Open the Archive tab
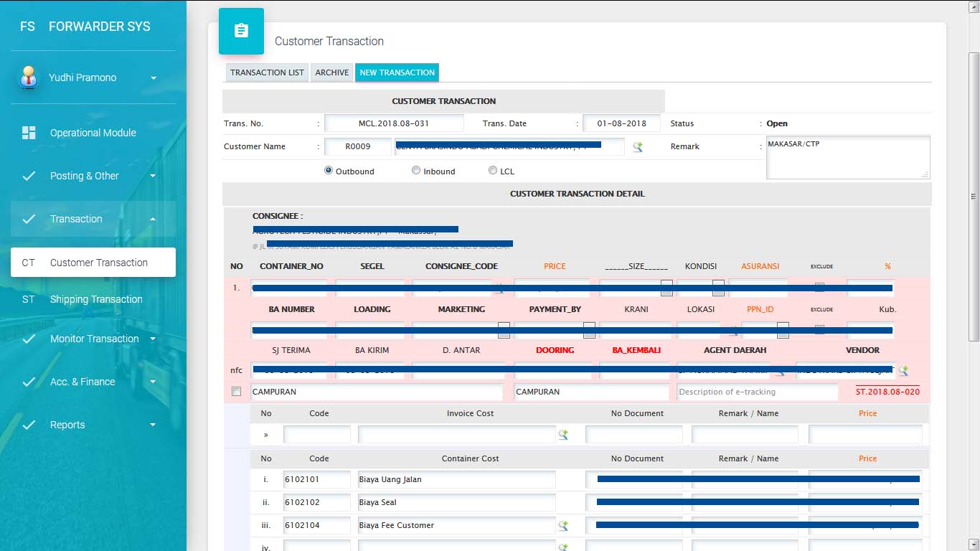This screenshot has width=980, height=551. [x=332, y=72]
